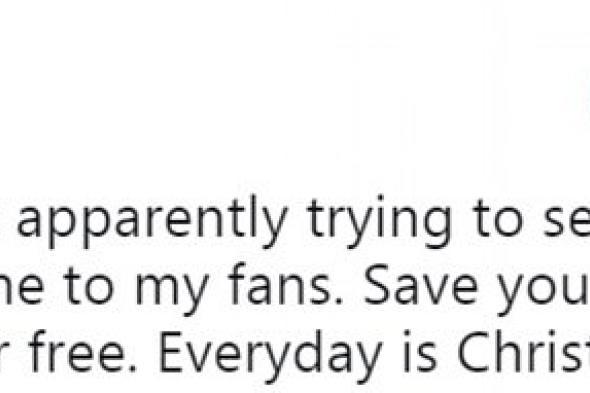This screenshot has width=590, height=393.
Task: Click the capital "E" in "Everyday"
Action: [x=173, y=351]
